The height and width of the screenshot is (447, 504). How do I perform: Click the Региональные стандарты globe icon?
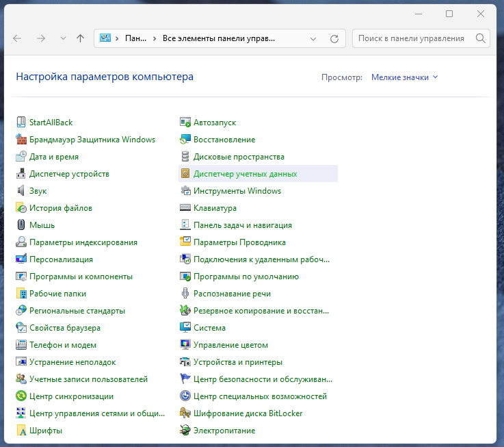coord(21,310)
